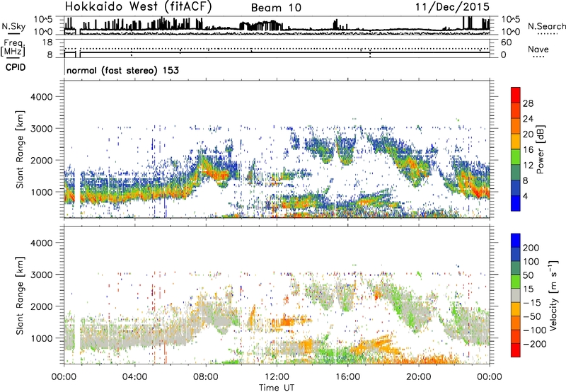Click the '200' label on Velocity colour bar
566x392 pixels.
(531, 248)
